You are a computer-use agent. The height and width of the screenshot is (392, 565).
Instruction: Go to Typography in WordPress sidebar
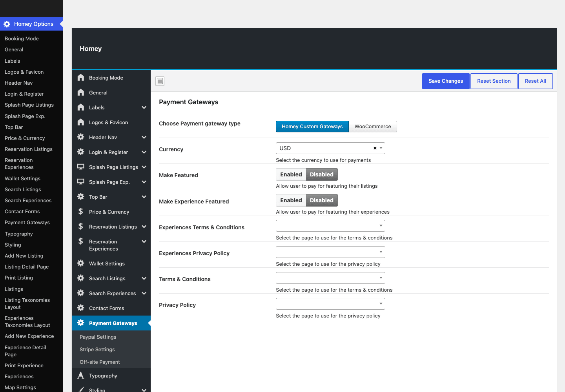coord(19,234)
